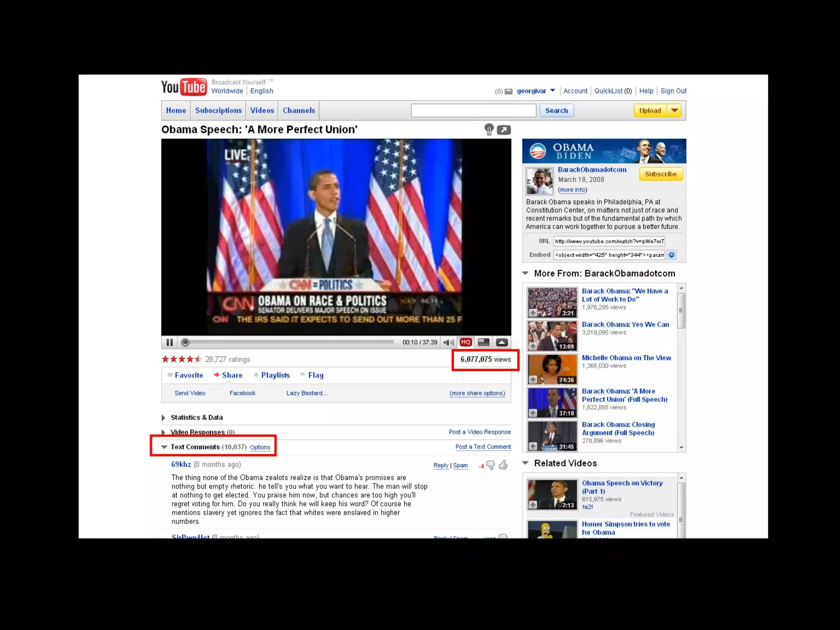The width and height of the screenshot is (840, 630).
Task: Pause the video playback
Action: coord(169,342)
